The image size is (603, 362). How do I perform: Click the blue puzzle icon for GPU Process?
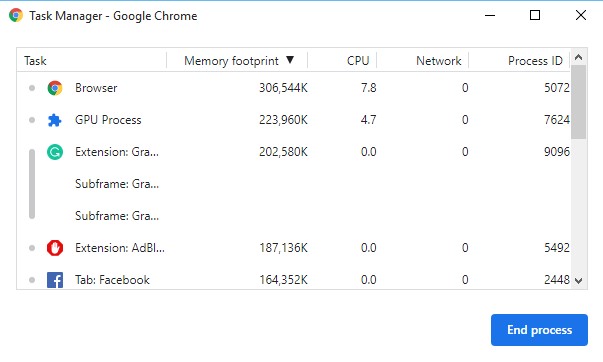[55, 120]
